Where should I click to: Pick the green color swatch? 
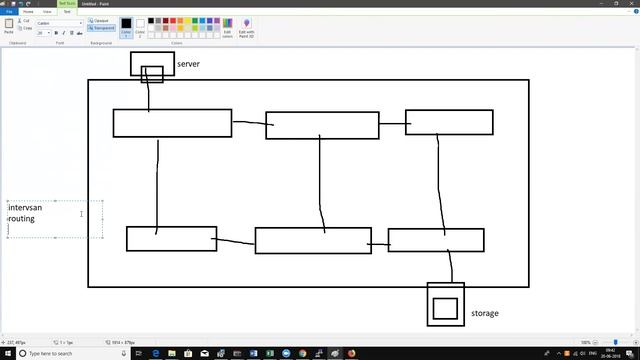point(195,20)
